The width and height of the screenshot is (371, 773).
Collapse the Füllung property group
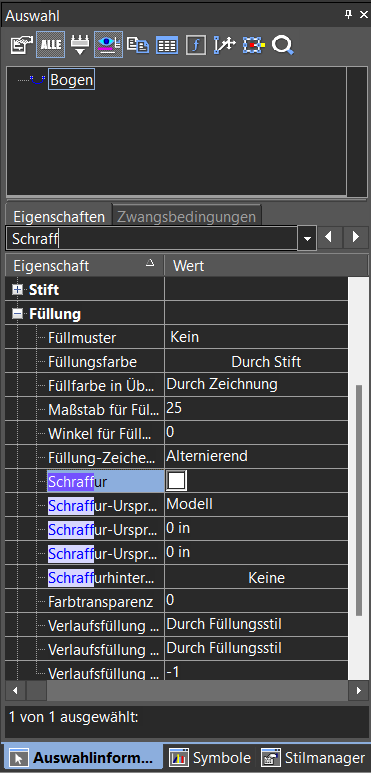click(18, 314)
